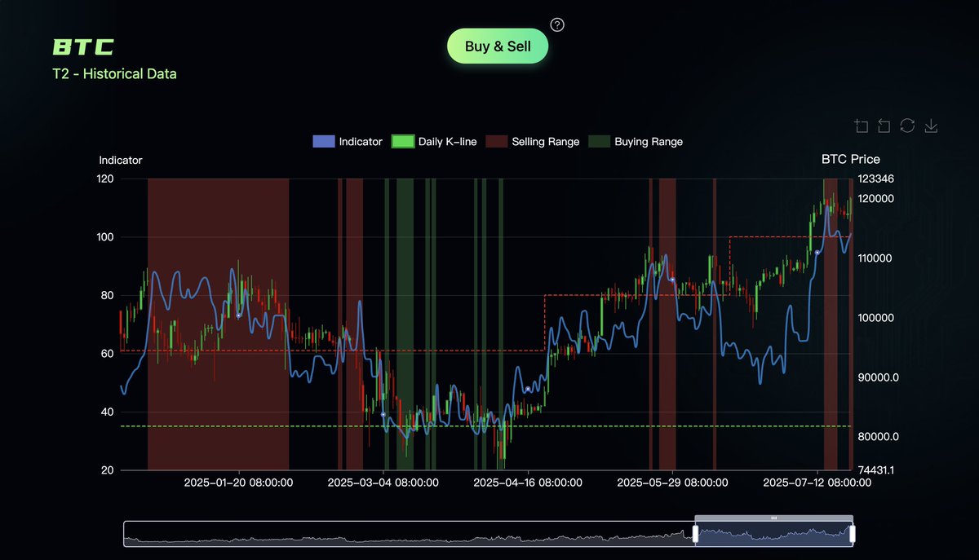
Task: Click the 2025-03-04 08:00:00 axis label
Action: [x=383, y=483]
